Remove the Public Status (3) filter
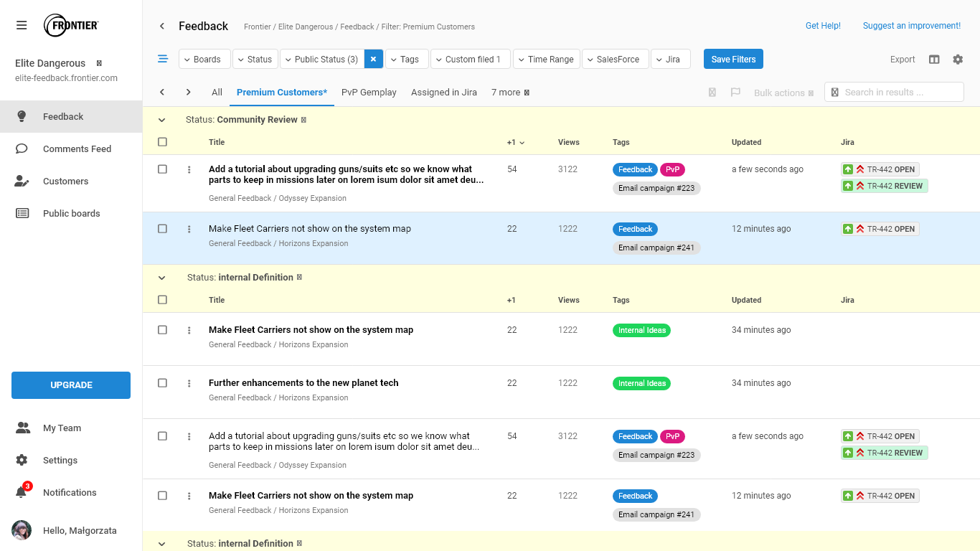Viewport: 980px width, 551px height. (x=373, y=59)
